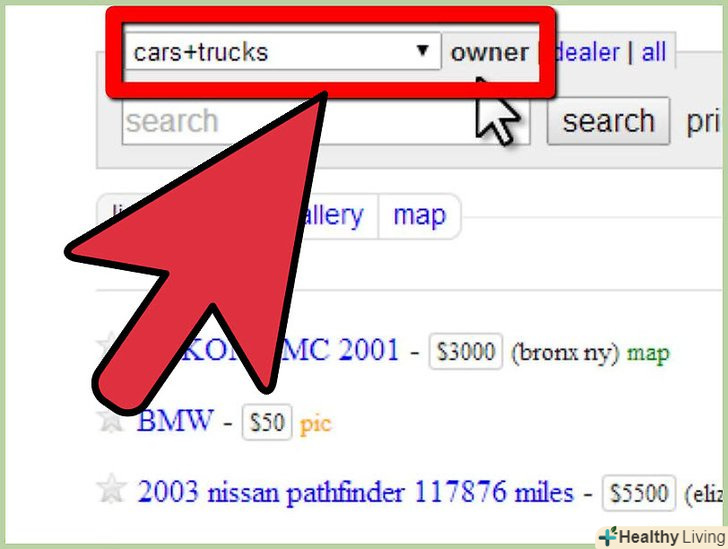Click the Healthy Living logo icon
Screen dimensions: 728x549
click(x=608, y=536)
